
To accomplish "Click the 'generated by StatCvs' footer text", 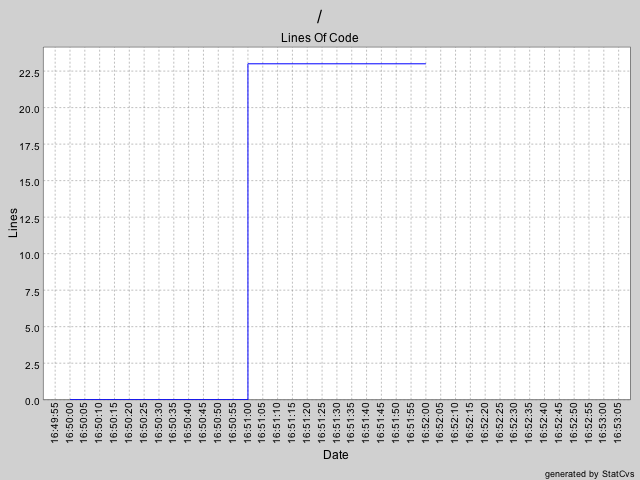I will [589, 474].
